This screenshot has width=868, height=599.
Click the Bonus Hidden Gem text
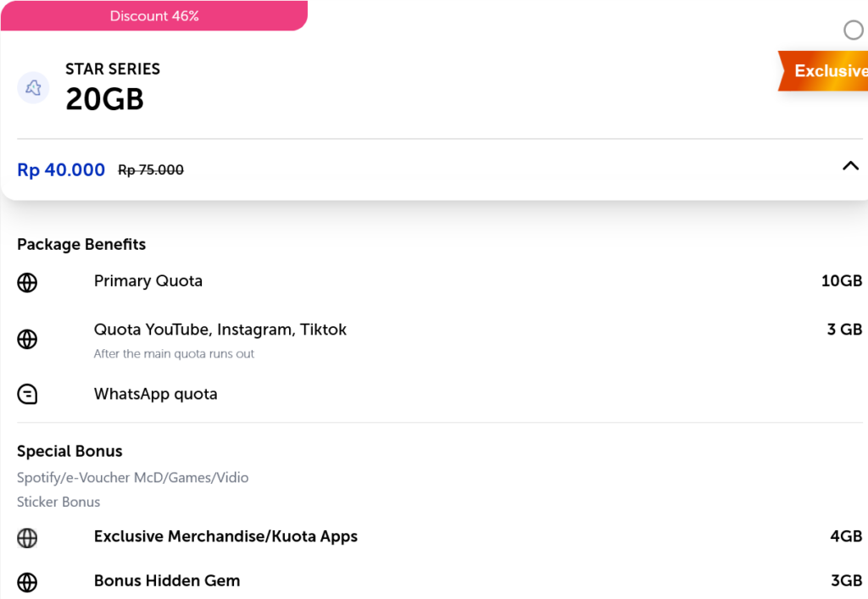click(x=167, y=581)
